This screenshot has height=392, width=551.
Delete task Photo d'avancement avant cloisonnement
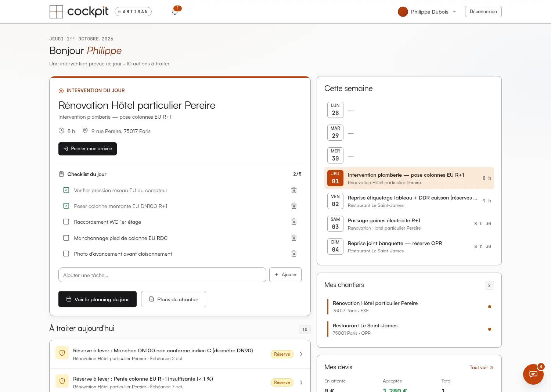click(x=294, y=254)
